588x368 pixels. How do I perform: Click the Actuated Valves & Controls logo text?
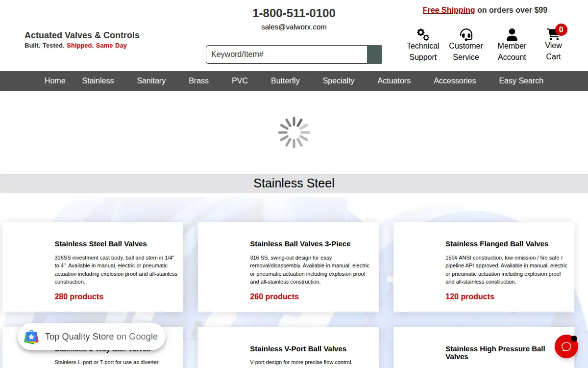(x=82, y=35)
